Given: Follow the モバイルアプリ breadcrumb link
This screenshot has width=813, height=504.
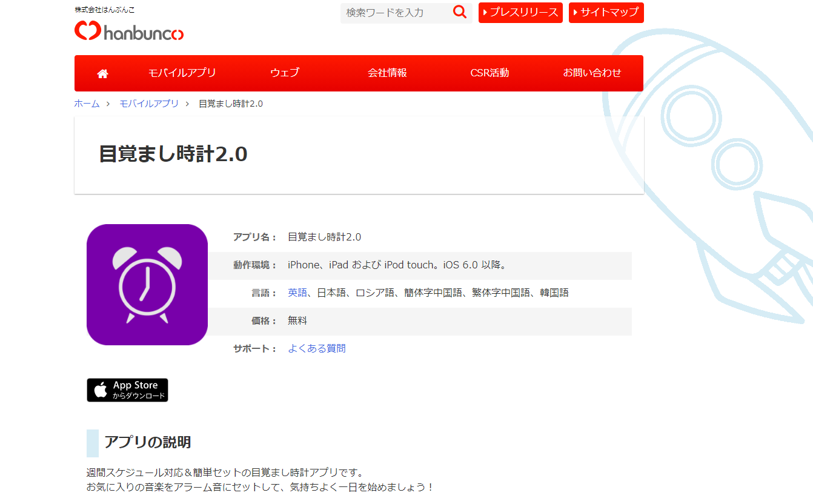Looking at the screenshot, I should 149,104.
